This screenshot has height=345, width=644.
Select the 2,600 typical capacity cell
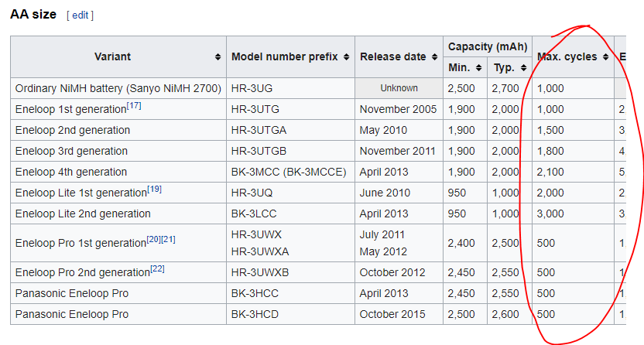pyautogui.click(x=509, y=314)
